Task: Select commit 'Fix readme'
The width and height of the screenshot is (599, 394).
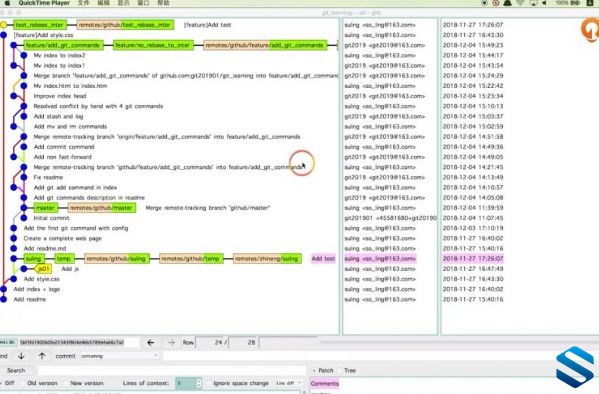Action: (x=48, y=177)
